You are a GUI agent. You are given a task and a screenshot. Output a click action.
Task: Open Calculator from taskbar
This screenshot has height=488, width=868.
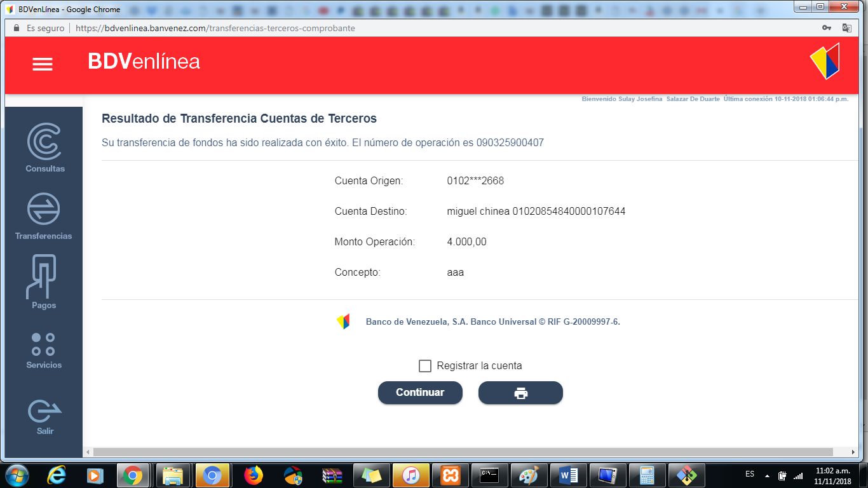(x=648, y=475)
